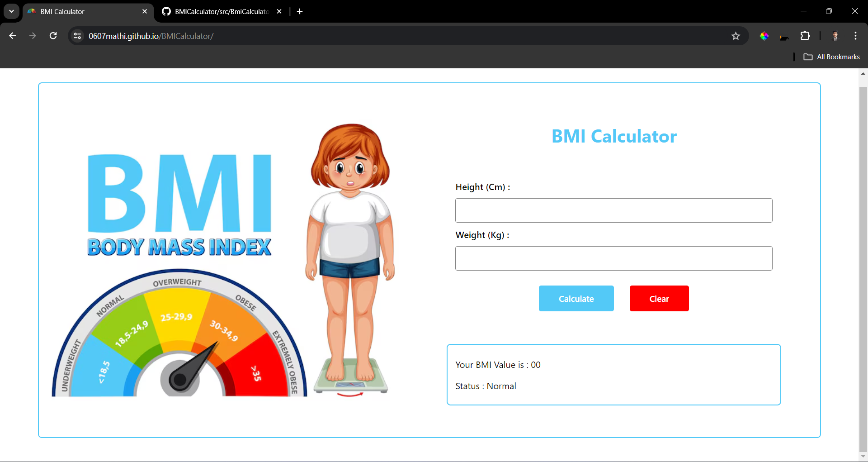This screenshot has height=462, width=868.
Task: Click the BMI Calculator heading
Action: coord(614,136)
